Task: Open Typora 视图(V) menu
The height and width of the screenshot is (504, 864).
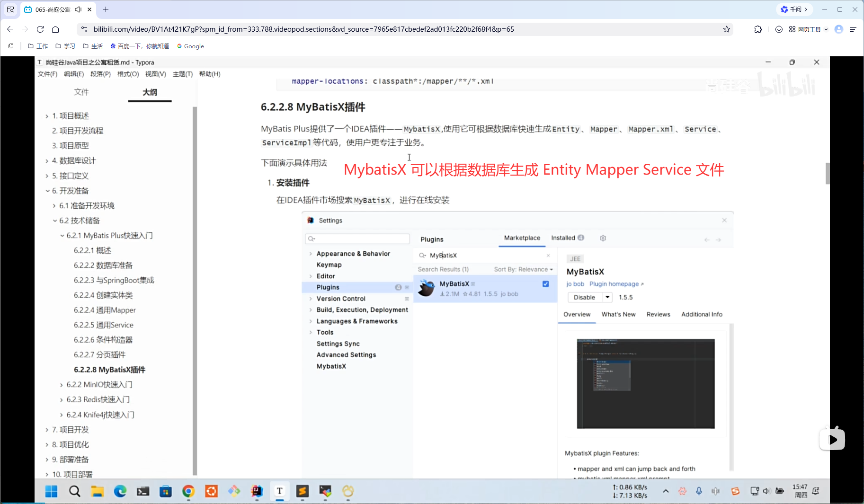Action: [155, 74]
